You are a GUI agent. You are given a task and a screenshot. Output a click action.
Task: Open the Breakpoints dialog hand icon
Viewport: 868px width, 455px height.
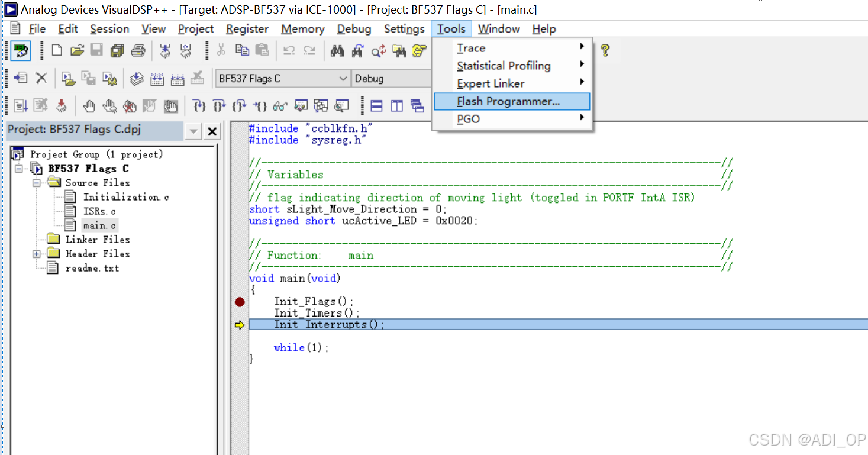(x=170, y=106)
